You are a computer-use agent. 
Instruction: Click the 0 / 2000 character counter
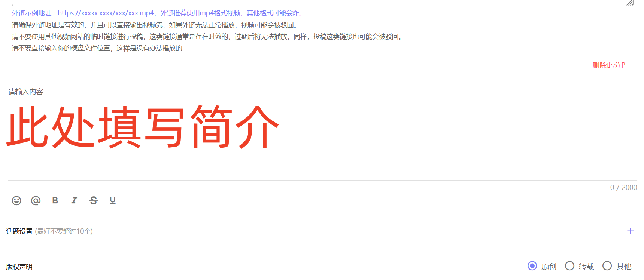tap(623, 187)
